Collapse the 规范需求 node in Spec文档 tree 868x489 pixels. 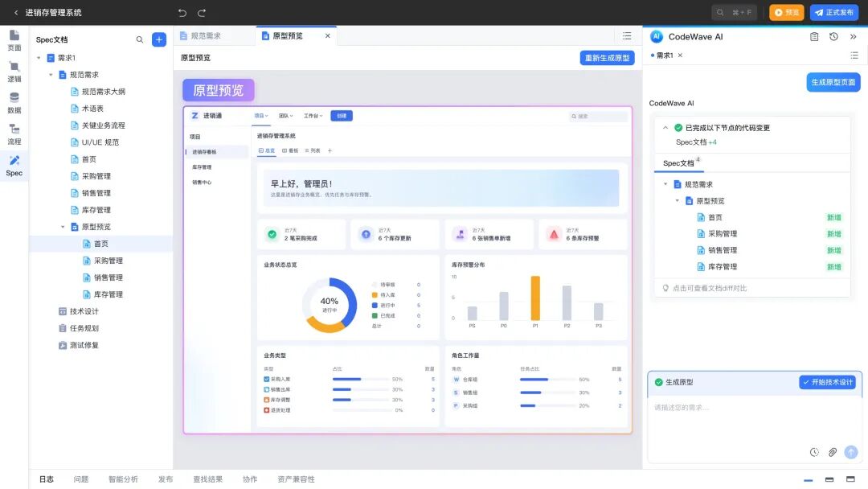pos(51,75)
